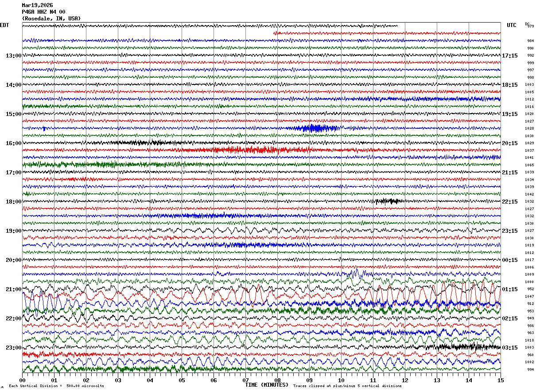Screen dimensions: 536x392
Task: Click the '23:15' UTC time label
Action: click(x=510, y=231)
